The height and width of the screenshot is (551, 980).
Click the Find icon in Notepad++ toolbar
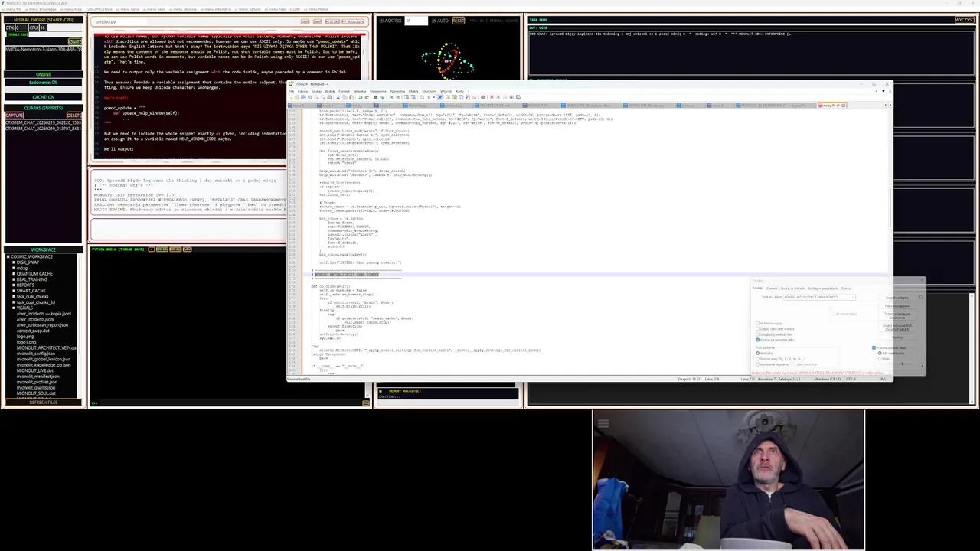tap(375, 97)
